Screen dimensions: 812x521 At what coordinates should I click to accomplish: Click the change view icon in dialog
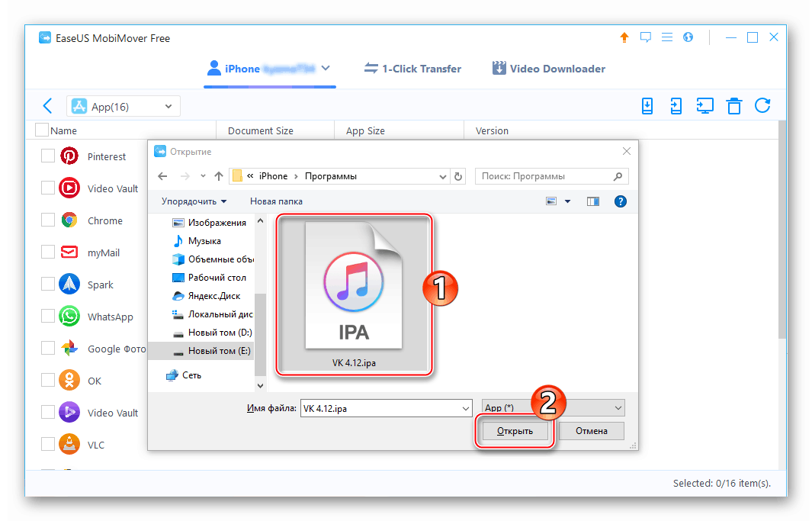click(551, 201)
